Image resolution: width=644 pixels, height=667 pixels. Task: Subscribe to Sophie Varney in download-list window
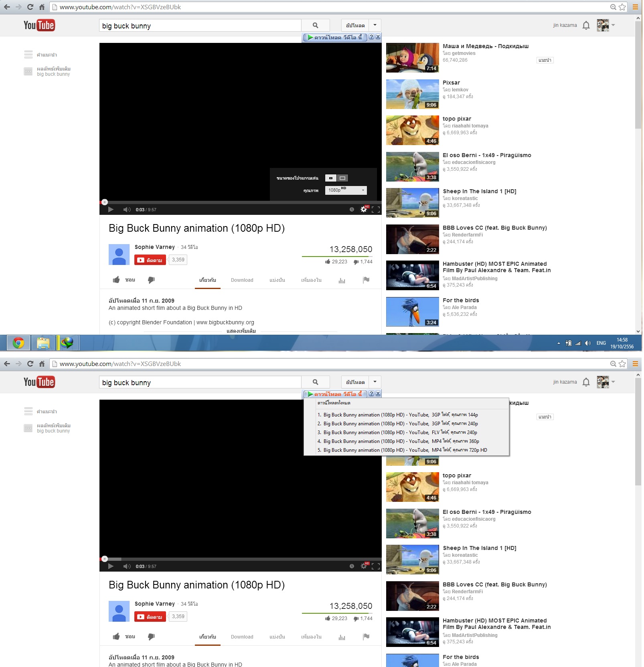pyautogui.click(x=150, y=616)
